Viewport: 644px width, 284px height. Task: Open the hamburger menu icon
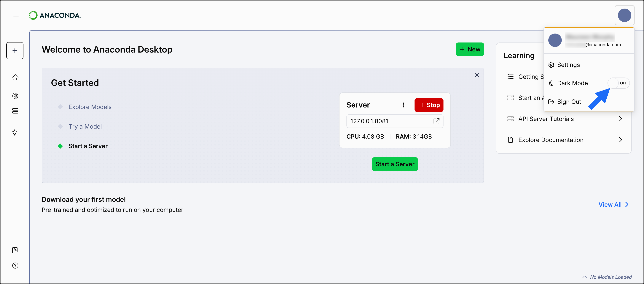[16, 15]
